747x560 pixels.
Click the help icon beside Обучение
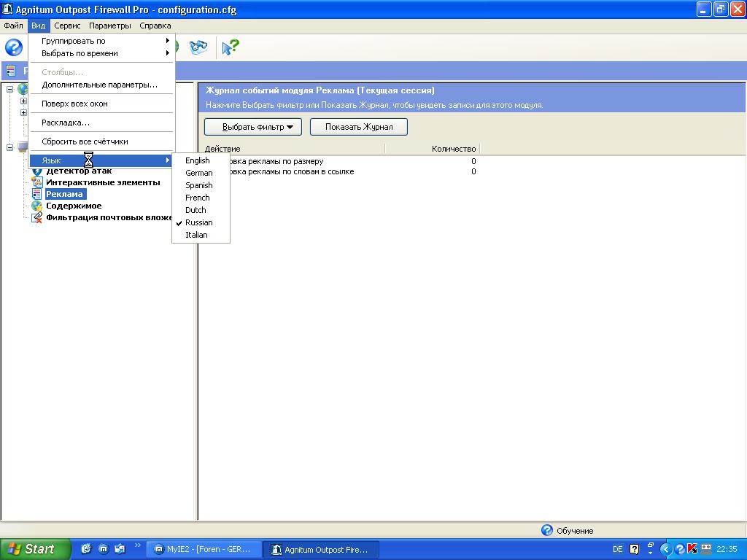547,530
